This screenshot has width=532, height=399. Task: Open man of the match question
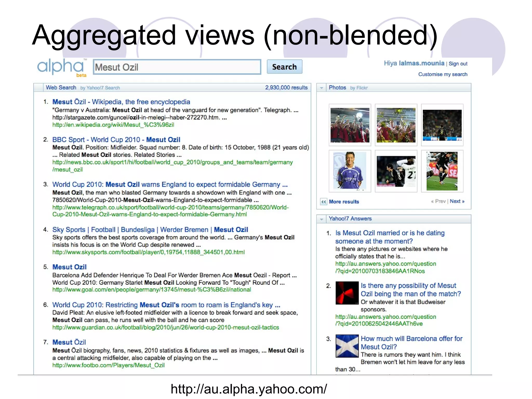pos(411,290)
